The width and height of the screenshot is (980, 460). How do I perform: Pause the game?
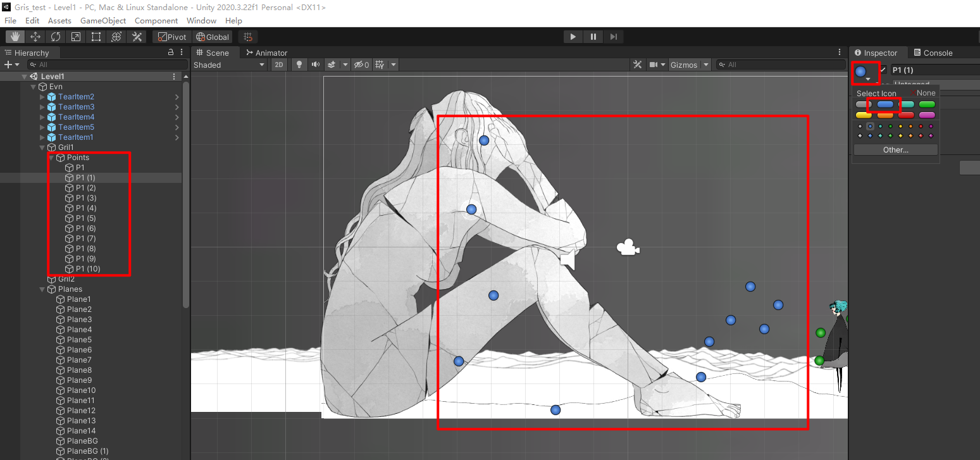[x=593, y=37]
